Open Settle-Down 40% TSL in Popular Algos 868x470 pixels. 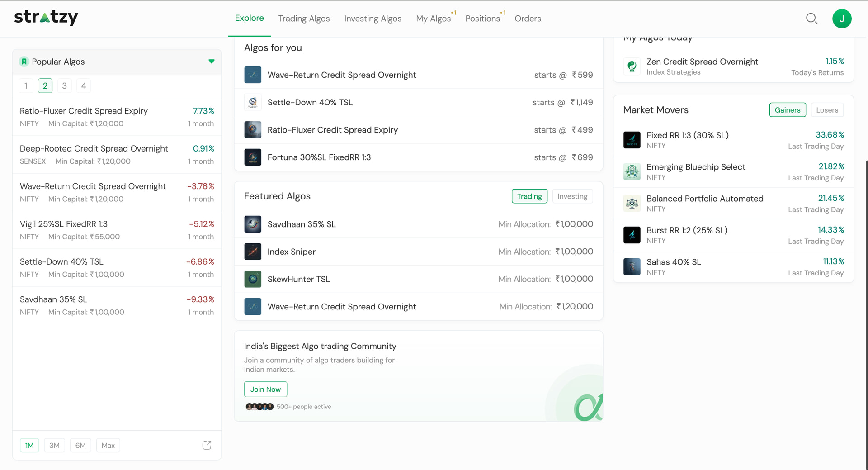(x=117, y=268)
